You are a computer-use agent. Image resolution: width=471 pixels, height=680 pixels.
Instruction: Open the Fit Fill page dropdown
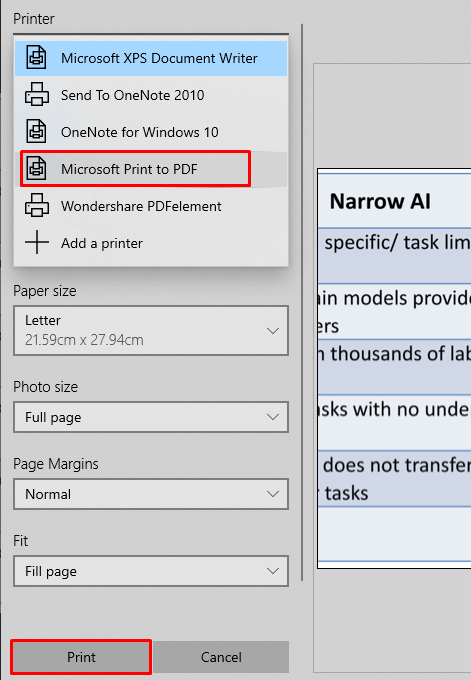[151, 571]
